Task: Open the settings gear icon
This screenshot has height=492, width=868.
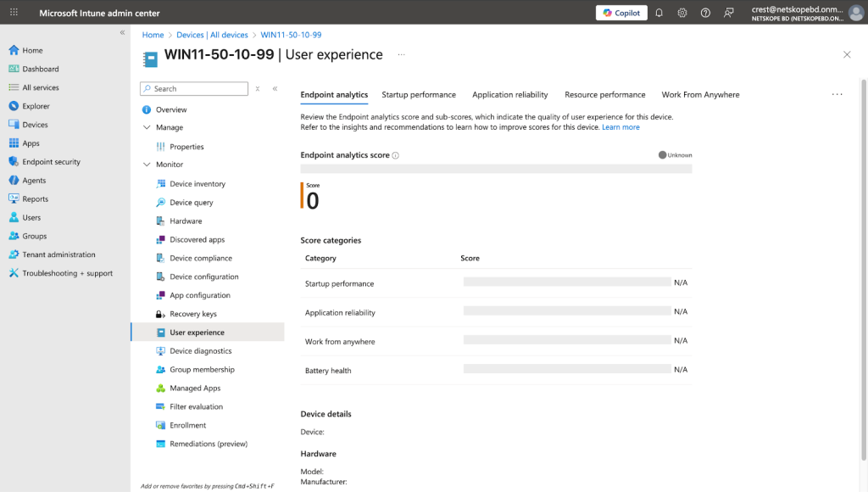Action: (682, 13)
